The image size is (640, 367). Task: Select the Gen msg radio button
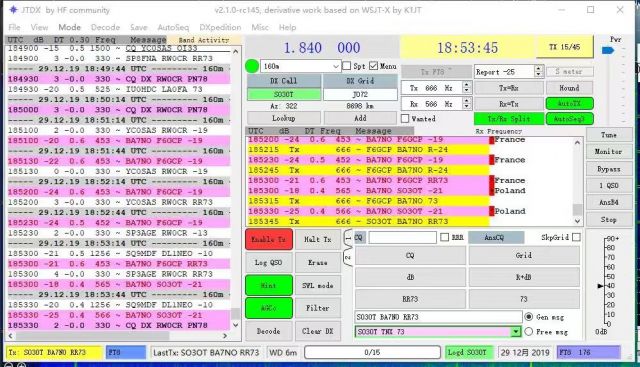[529, 317]
